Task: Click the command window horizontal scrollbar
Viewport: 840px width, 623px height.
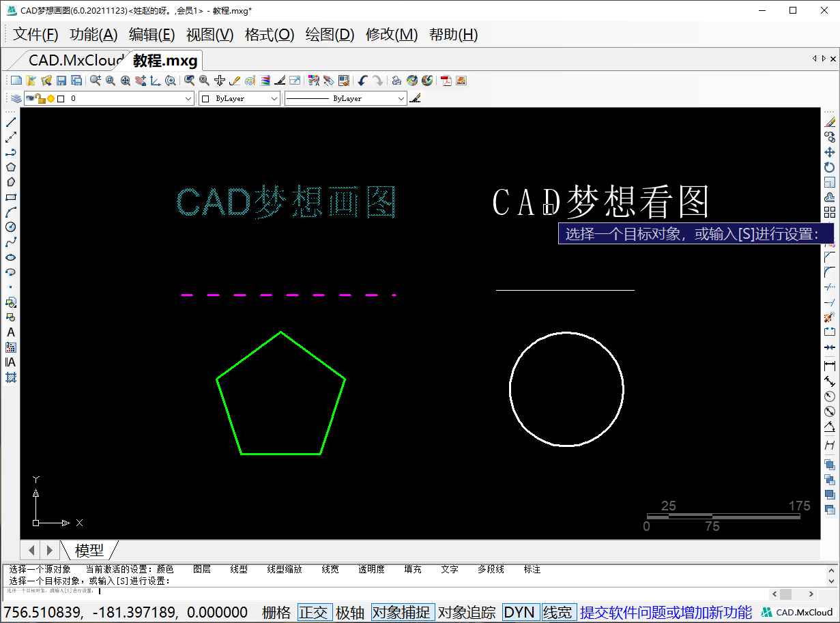Action: pos(792,594)
